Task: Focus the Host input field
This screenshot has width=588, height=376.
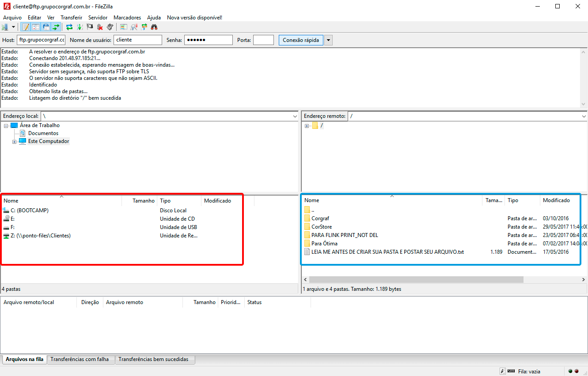Action: pos(41,40)
